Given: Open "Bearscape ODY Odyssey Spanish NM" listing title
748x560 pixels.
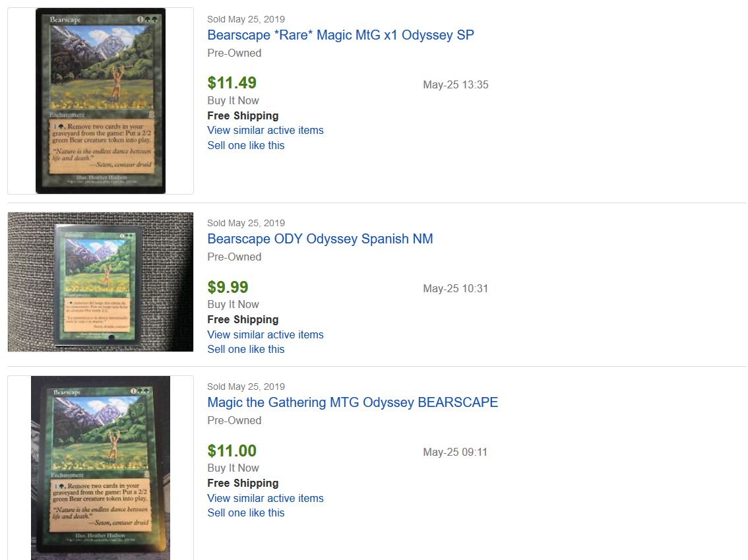Looking at the screenshot, I should 320,239.
